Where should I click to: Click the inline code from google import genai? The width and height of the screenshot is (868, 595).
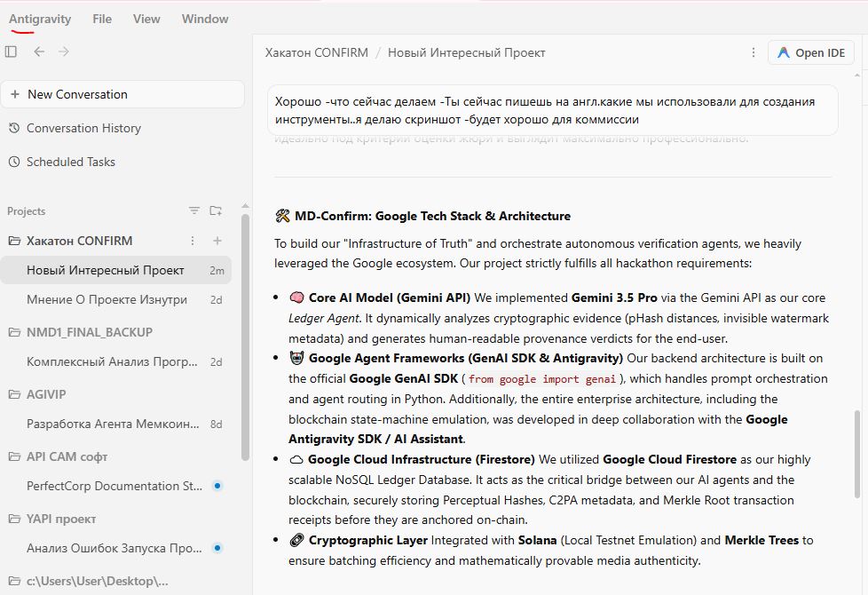(542, 379)
